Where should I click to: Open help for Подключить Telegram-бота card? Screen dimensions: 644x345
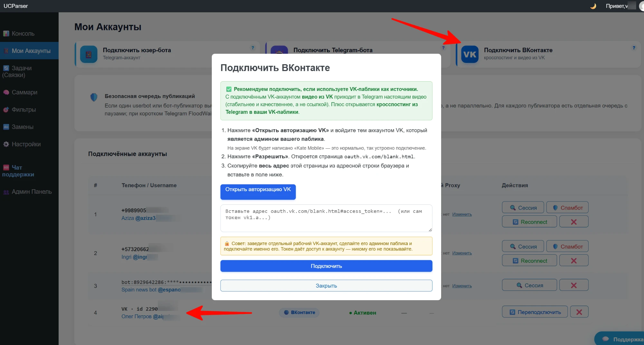click(443, 48)
